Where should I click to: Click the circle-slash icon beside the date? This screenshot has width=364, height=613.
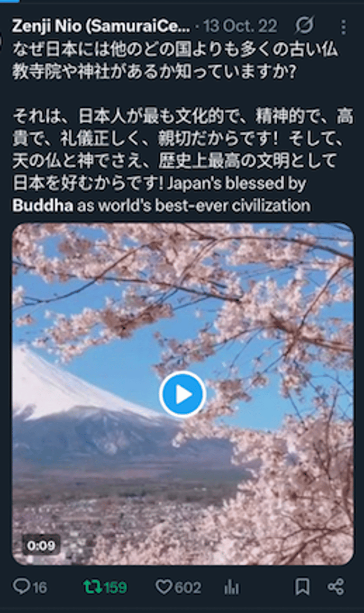click(304, 26)
